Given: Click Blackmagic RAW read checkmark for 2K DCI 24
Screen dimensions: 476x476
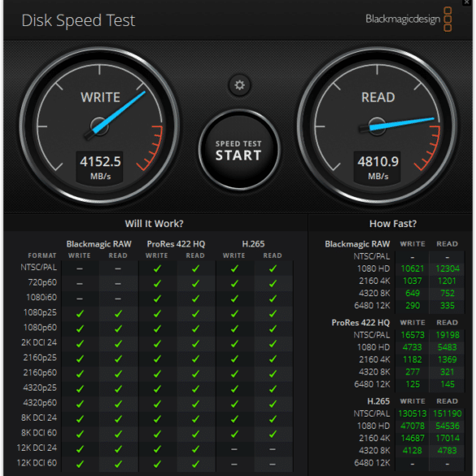Looking at the screenshot, I should tap(118, 343).
